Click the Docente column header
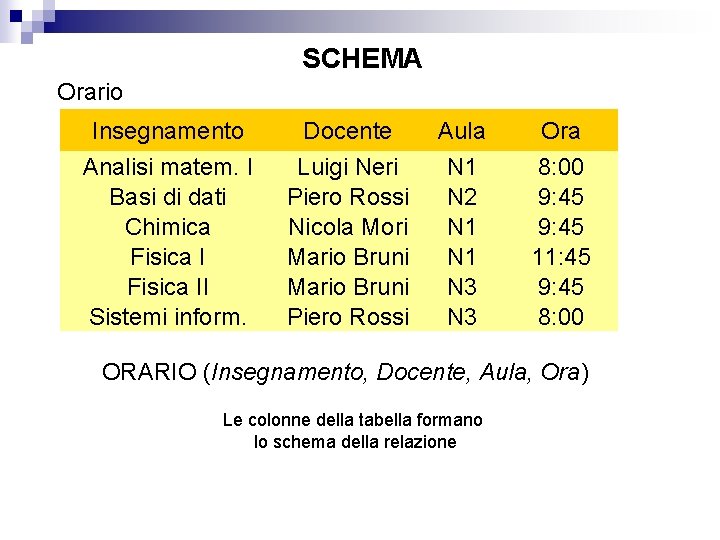 coord(348,131)
